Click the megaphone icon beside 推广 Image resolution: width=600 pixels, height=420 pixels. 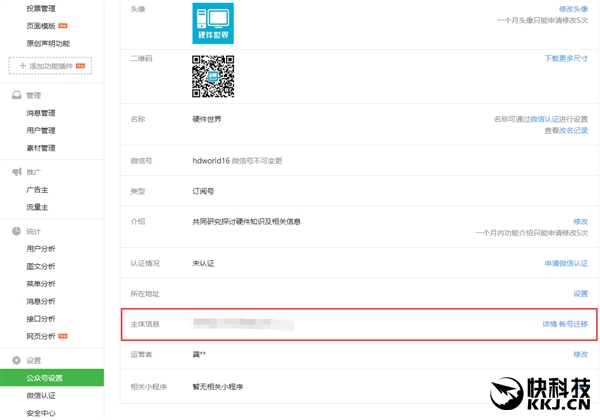click(x=16, y=172)
